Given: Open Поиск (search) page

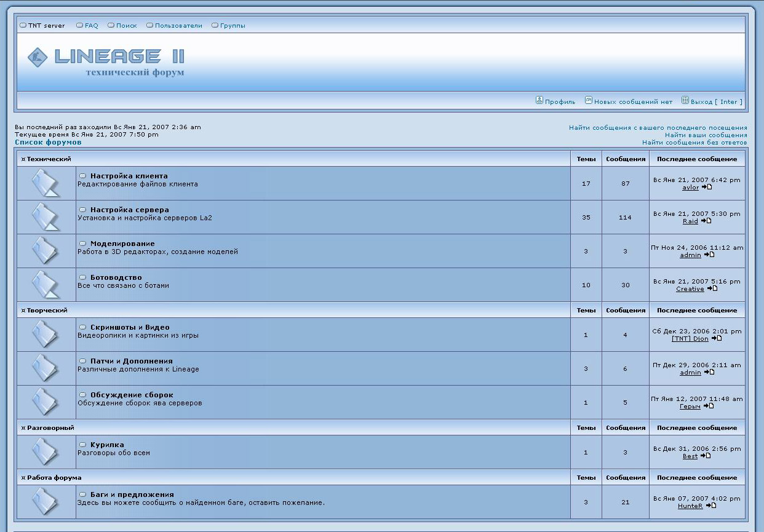Looking at the screenshot, I should (126, 26).
